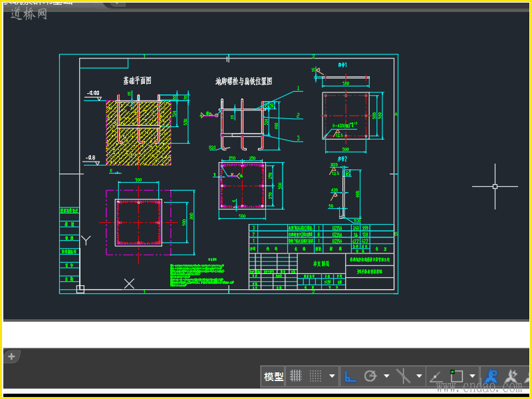Click the UCS origin square icon
This screenshot has width=532, height=399.
[80, 289]
